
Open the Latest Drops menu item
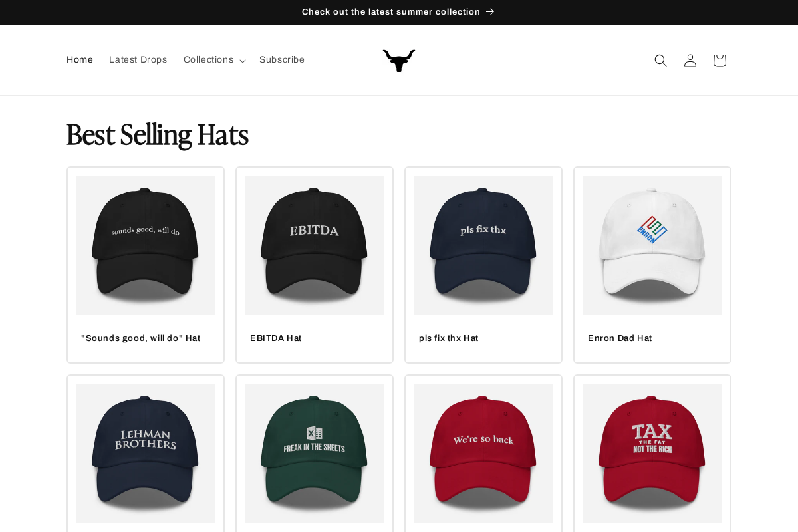tap(138, 60)
